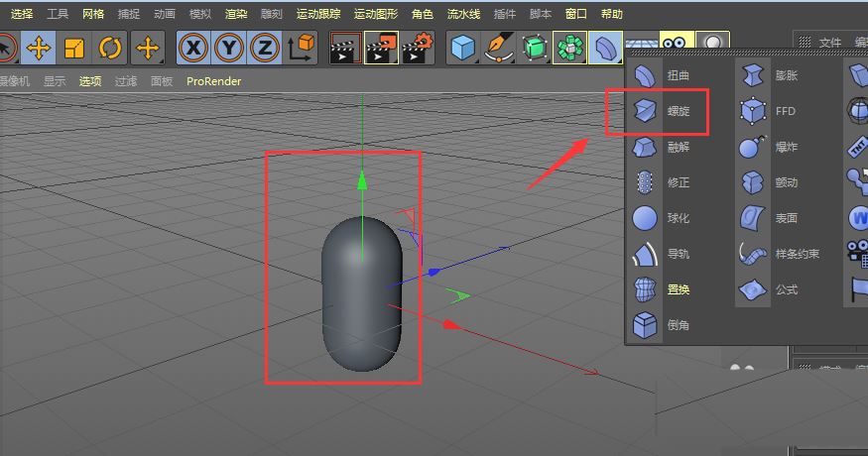Viewport: 868px width, 456px height.
Task: Open the spline pen tool dropdown
Action: [x=498, y=49]
